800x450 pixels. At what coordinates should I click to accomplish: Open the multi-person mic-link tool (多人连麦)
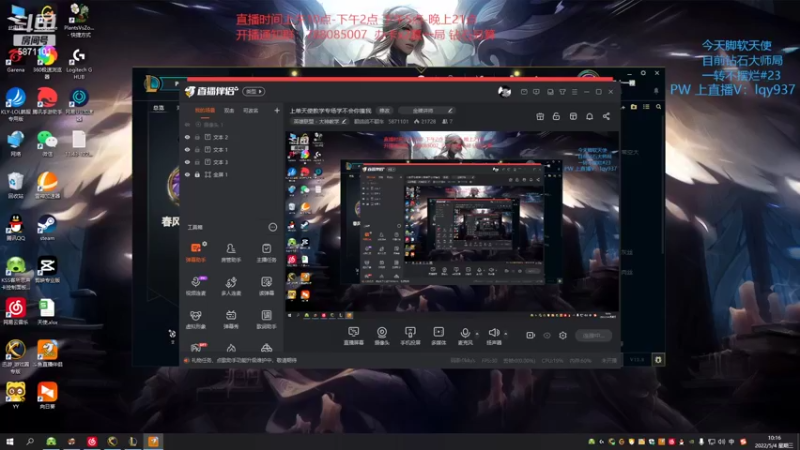[x=231, y=286]
